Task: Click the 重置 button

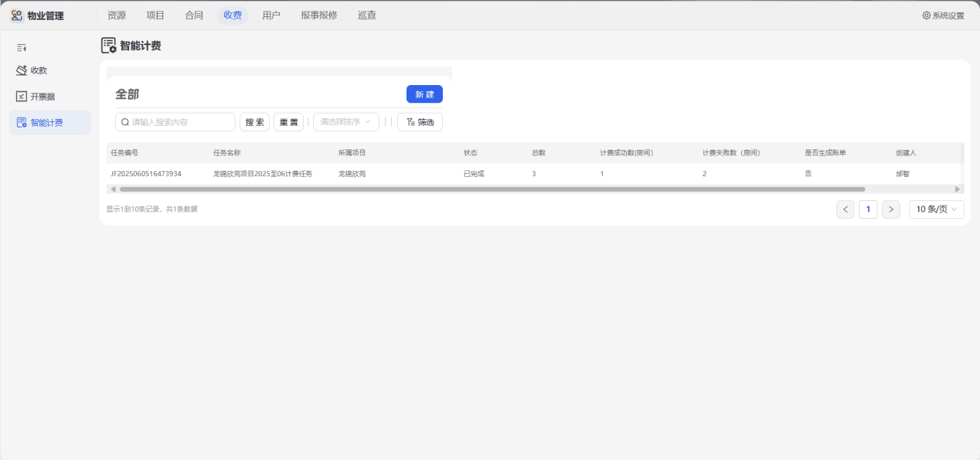Action: [x=288, y=122]
